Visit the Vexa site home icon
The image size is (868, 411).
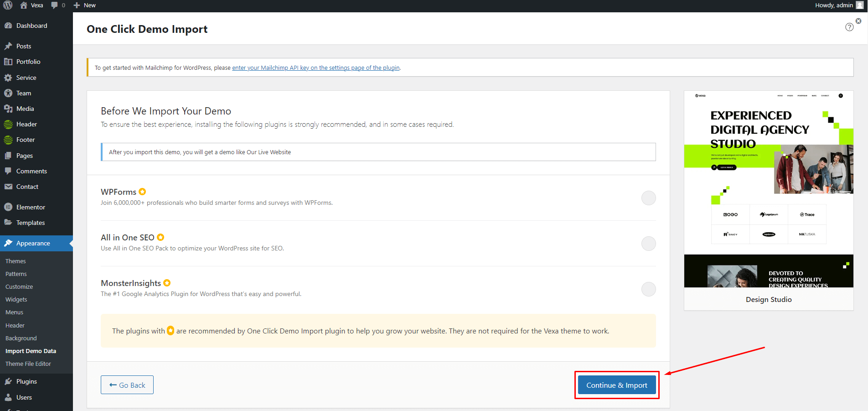(x=24, y=5)
